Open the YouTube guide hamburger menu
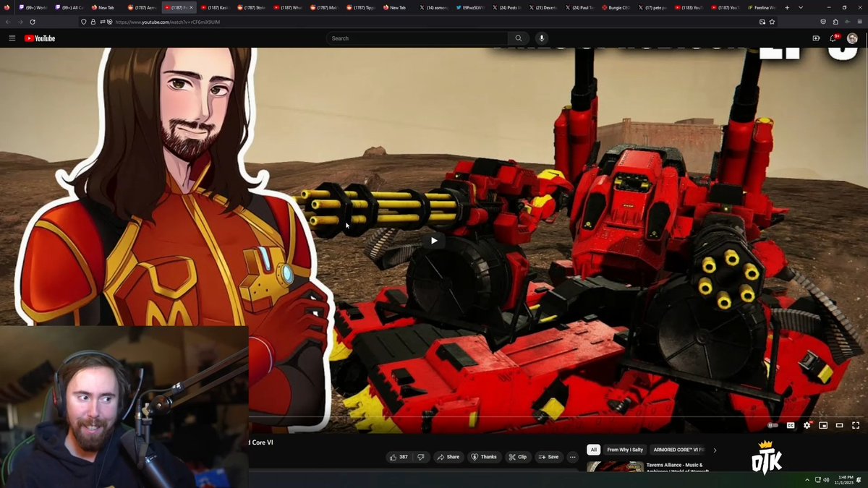This screenshot has height=488, width=868. (12, 38)
